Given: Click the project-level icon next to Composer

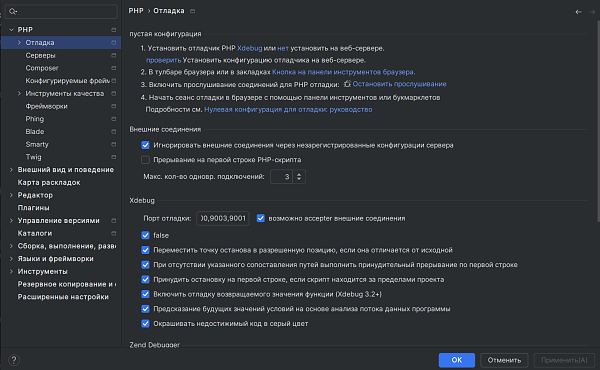Looking at the screenshot, I should (114, 68).
